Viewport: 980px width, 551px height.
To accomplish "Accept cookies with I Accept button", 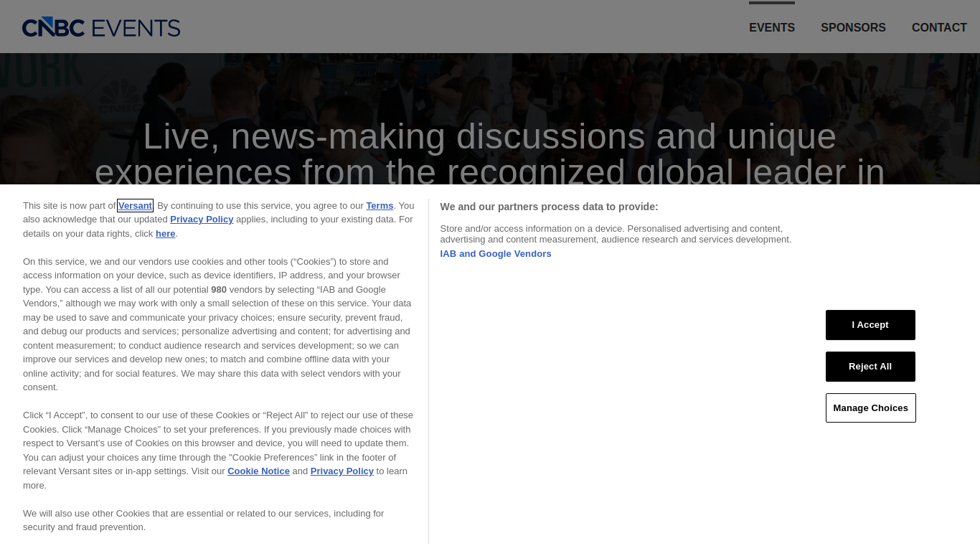I will tap(870, 325).
